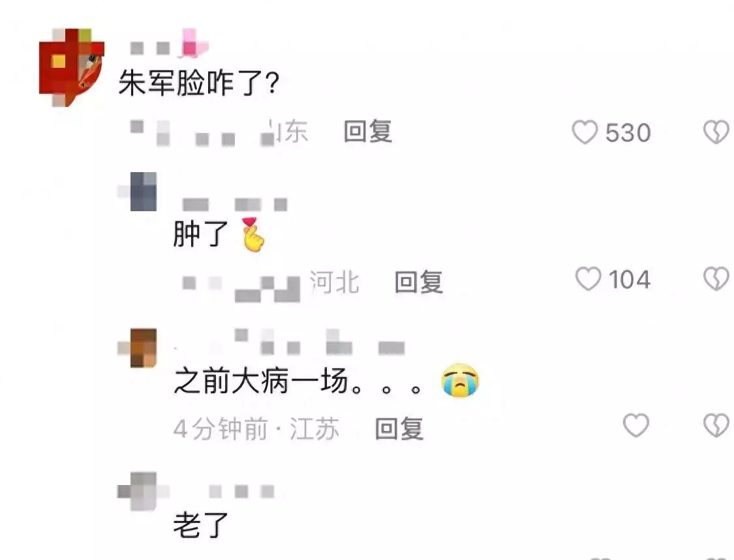
Task: Like the 肿了 comment with 104 likes
Action: pos(588,279)
